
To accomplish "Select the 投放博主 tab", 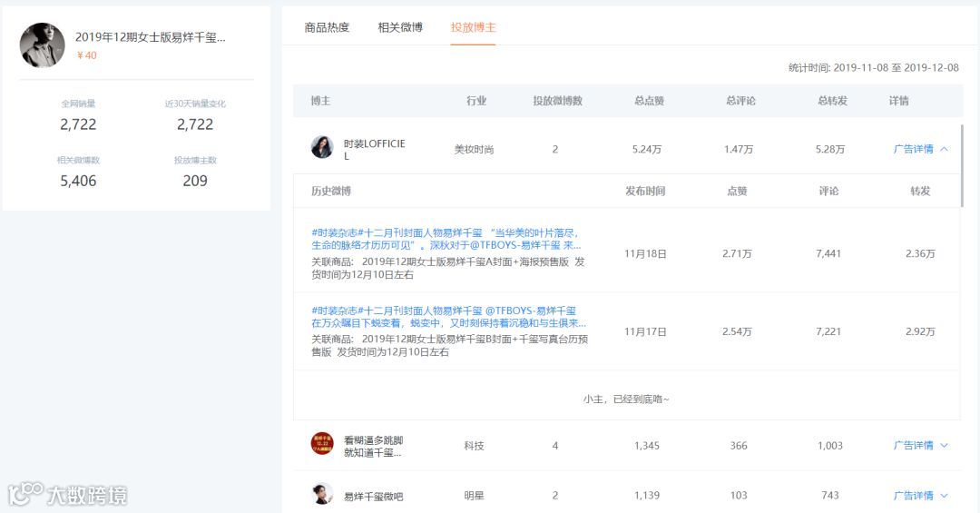I will point(473,27).
